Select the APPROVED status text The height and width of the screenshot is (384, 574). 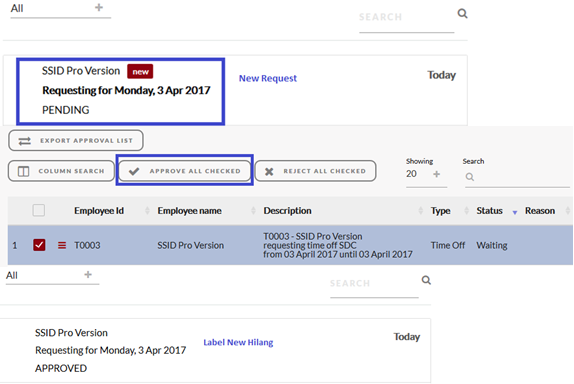pyautogui.click(x=61, y=368)
